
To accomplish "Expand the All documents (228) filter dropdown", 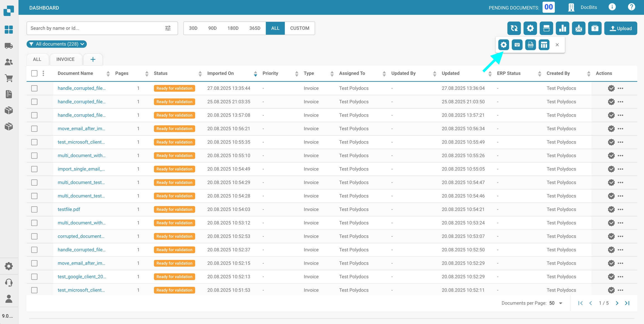I will pyautogui.click(x=57, y=44).
